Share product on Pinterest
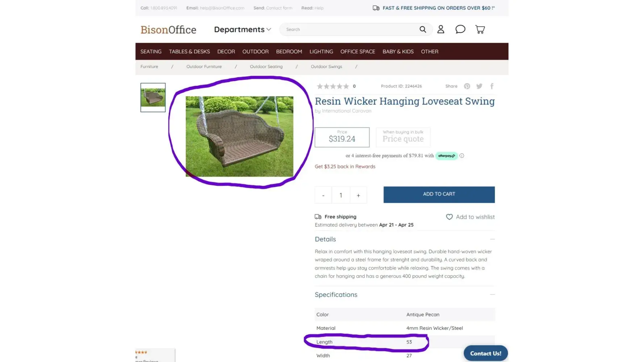This screenshot has width=644, height=362. coord(467,86)
